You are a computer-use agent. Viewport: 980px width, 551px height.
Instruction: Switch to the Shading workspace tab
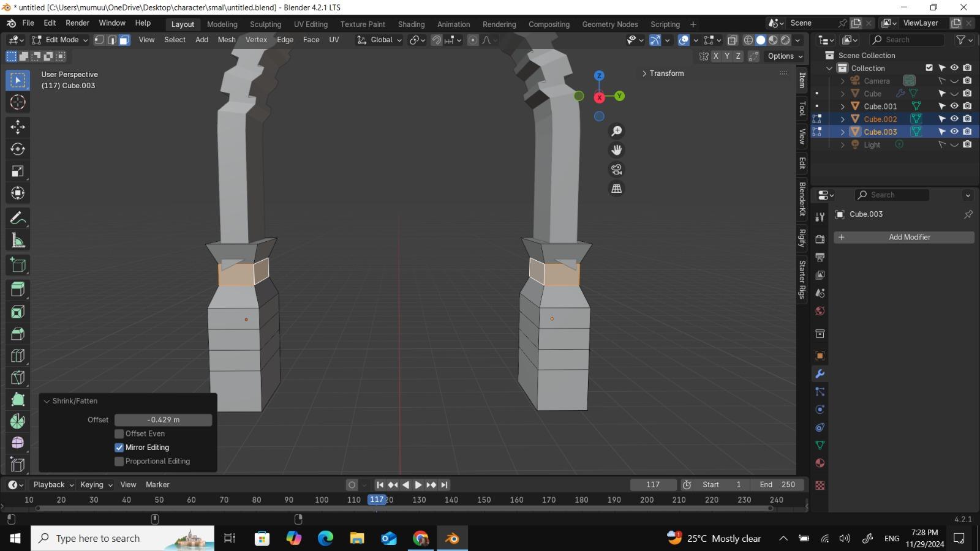(x=412, y=24)
